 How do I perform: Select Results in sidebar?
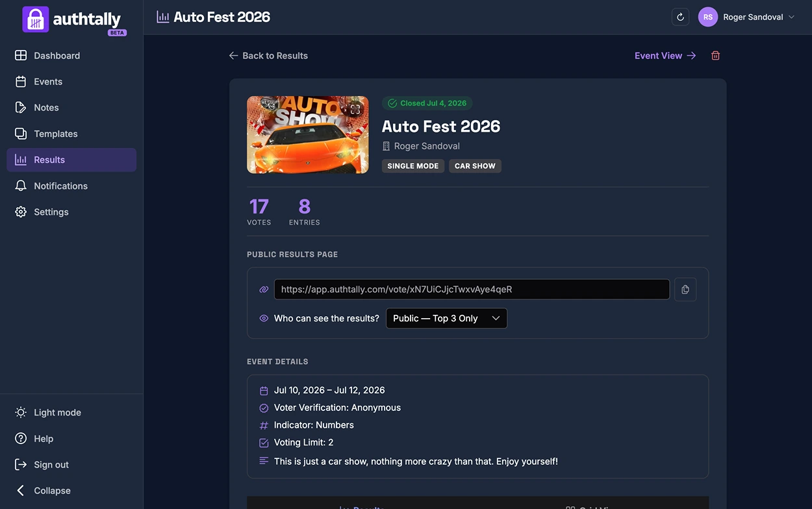71,160
